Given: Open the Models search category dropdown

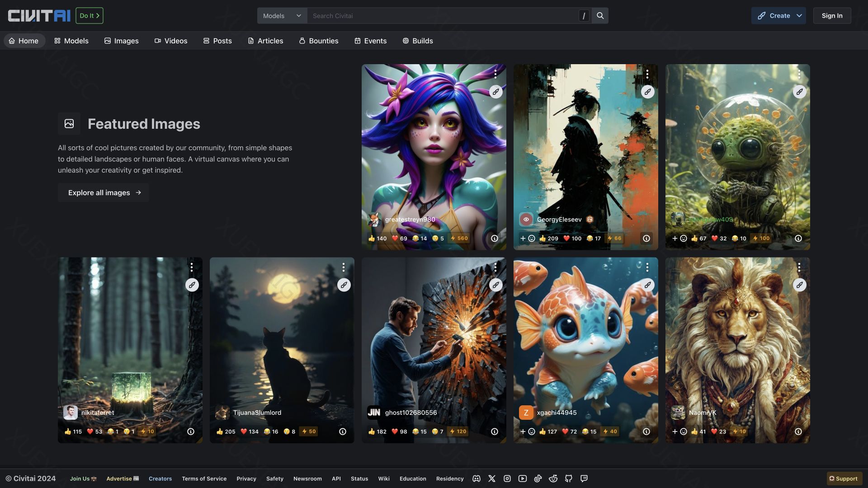Looking at the screenshot, I should tap(282, 16).
